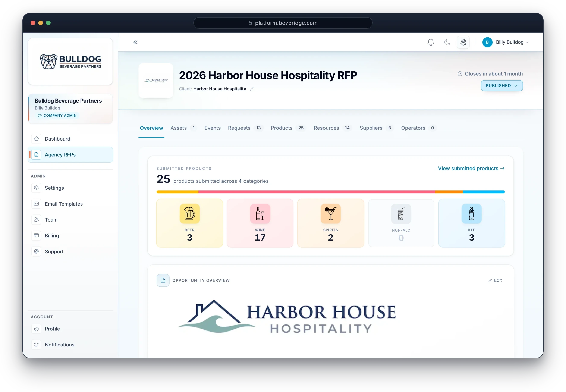Image resolution: width=566 pixels, height=392 pixels.
Task: Switch to the Products tab
Action: 288,128
